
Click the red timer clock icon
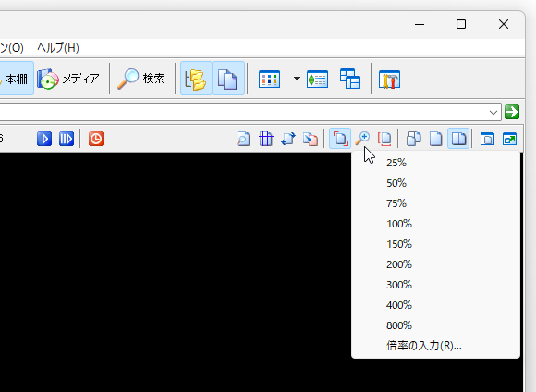point(96,139)
